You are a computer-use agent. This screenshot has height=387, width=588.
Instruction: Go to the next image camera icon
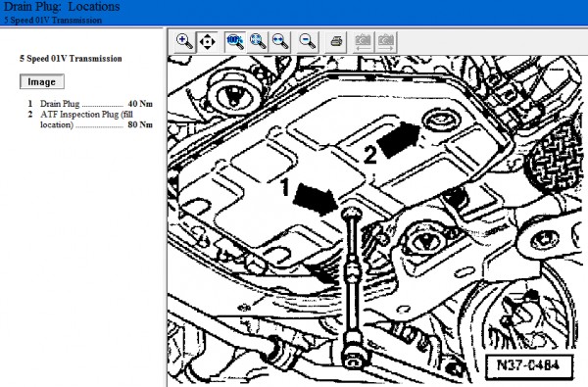386,42
